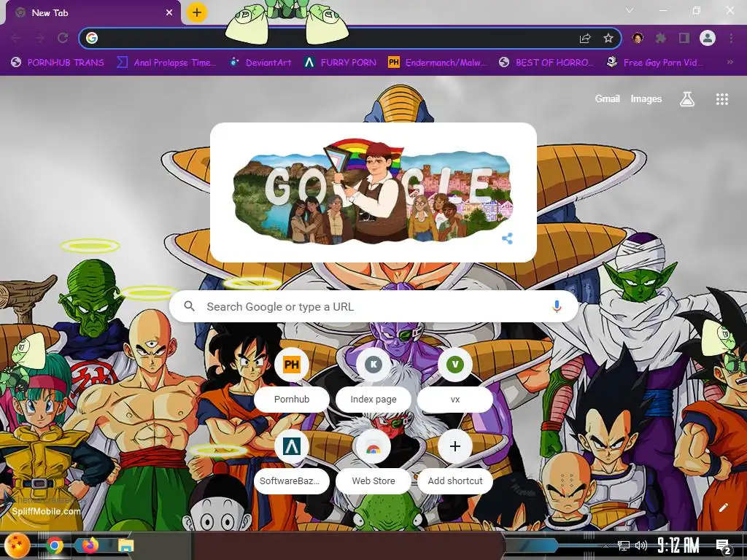The image size is (747, 560).
Task: Click the Back navigation arrow
Action: (16, 38)
